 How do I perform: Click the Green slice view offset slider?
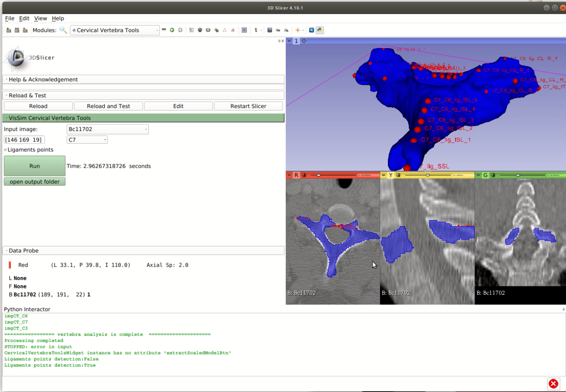point(518,175)
